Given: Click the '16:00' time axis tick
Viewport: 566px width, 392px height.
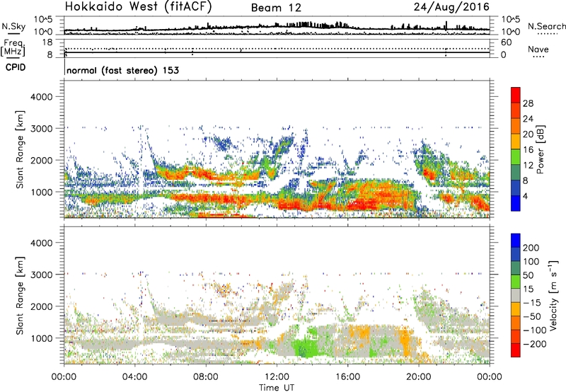Looking at the screenshot, I should pos(347,377).
